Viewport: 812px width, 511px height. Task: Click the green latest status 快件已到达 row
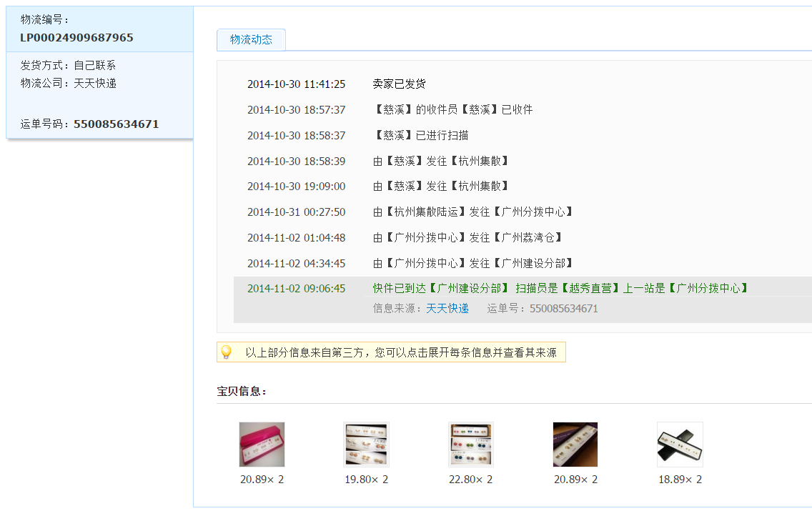pyautogui.click(x=561, y=289)
